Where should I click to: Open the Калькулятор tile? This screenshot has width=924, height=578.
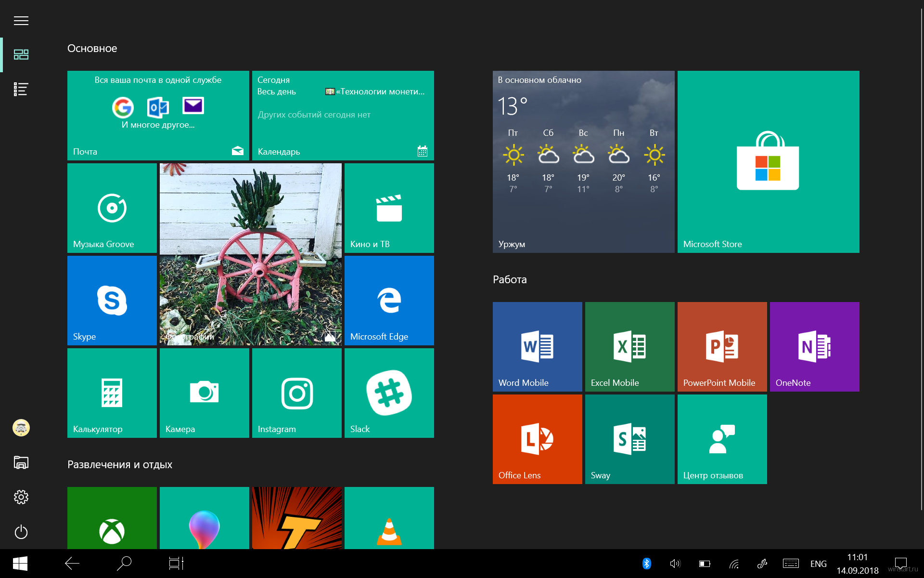tap(112, 393)
